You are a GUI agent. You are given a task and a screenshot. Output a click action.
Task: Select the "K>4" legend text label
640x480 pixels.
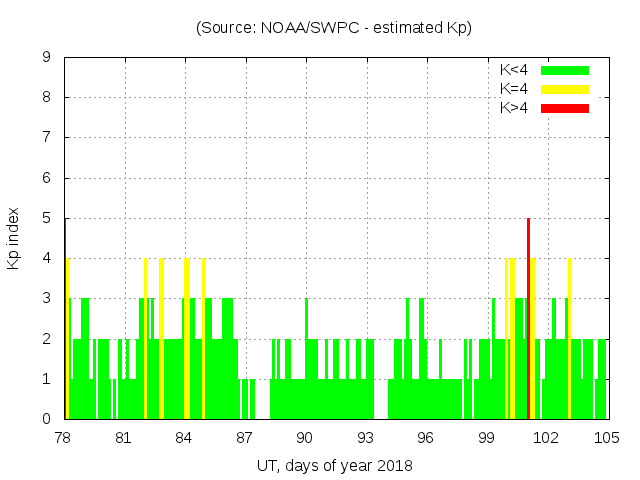point(514,107)
